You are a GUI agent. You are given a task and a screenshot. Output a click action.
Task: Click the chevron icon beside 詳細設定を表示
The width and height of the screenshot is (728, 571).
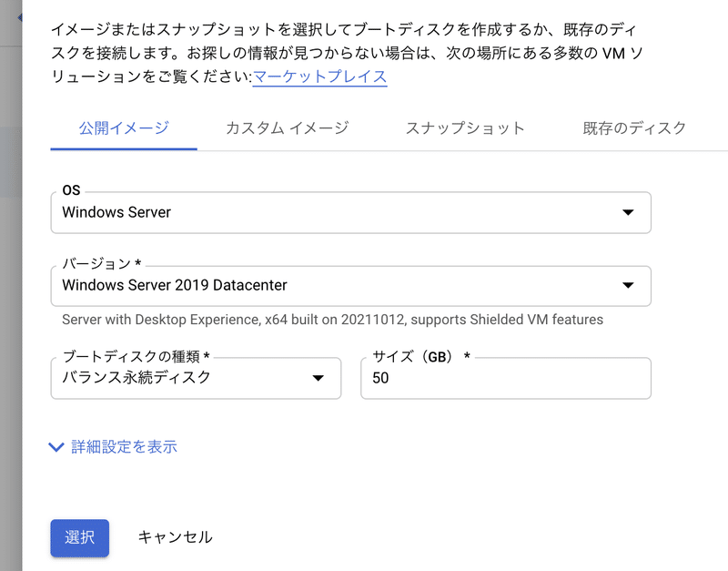pyautogui.click(x=56, y=447)
